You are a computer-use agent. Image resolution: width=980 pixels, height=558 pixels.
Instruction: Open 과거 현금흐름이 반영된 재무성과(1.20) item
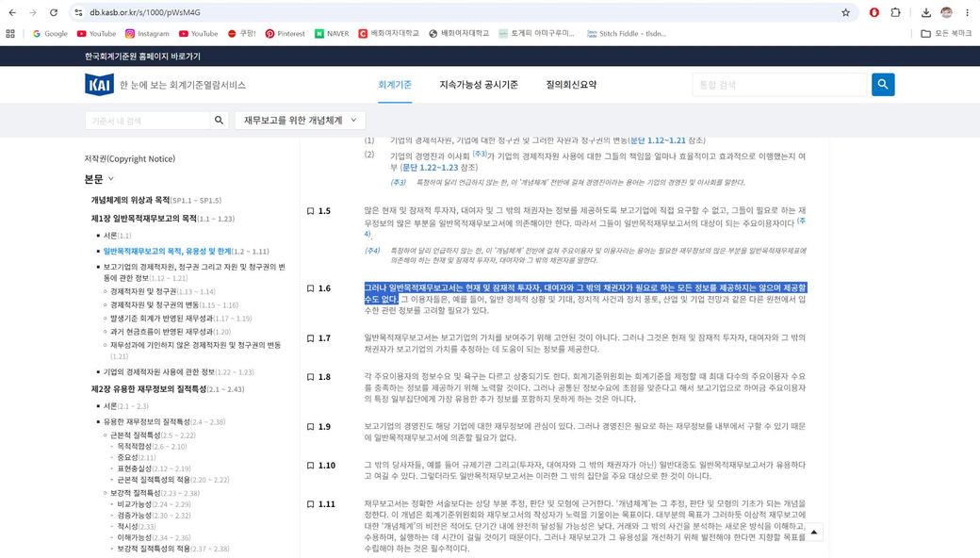tap(171, 332)
